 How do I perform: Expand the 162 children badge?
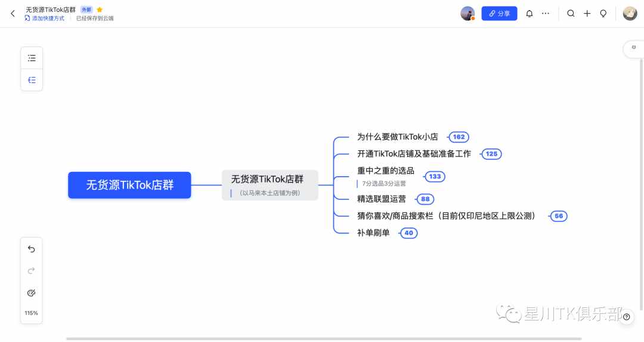(459, 137)
